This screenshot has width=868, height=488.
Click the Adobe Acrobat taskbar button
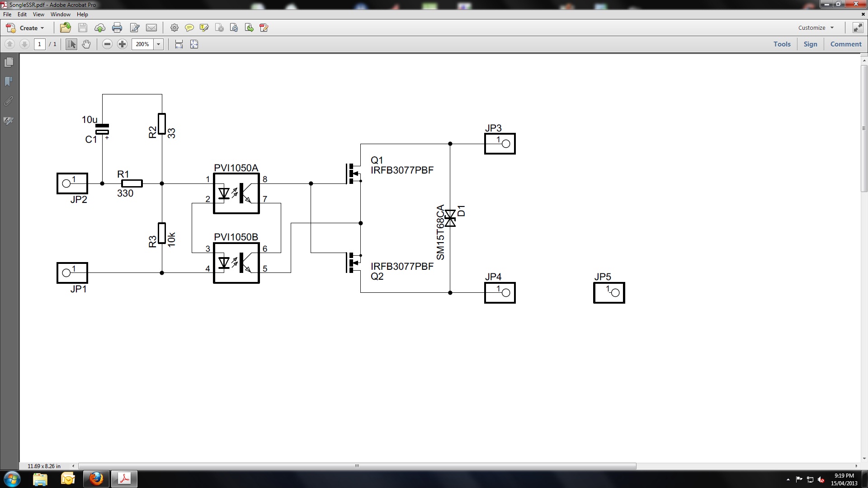click(x=124, y=479)
